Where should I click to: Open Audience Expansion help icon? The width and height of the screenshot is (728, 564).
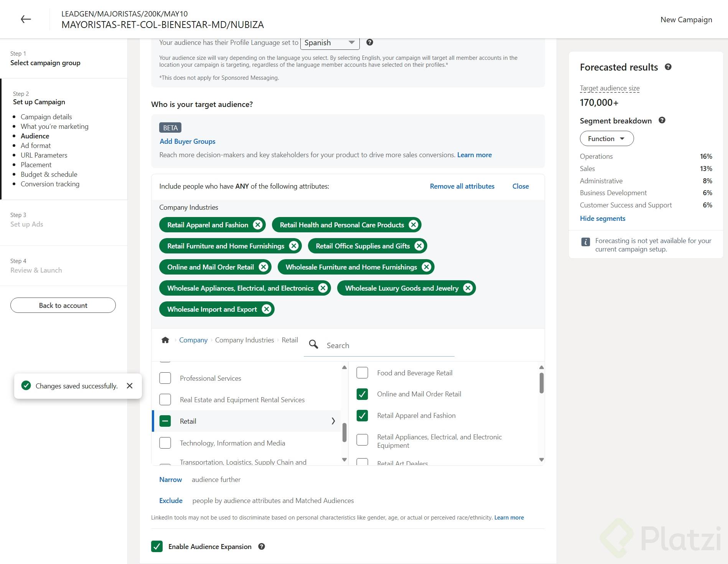pos(262,547)
